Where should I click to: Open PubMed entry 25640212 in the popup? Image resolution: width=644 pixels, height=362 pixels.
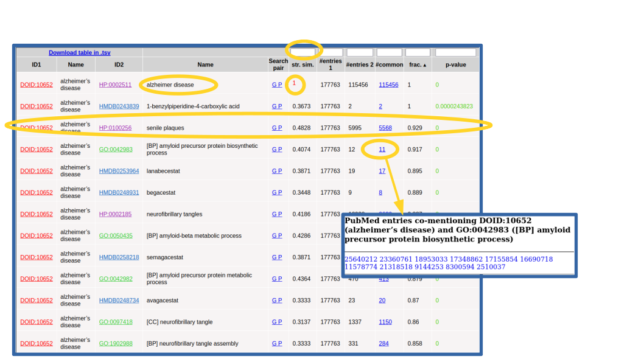click(x=361, y=259)
